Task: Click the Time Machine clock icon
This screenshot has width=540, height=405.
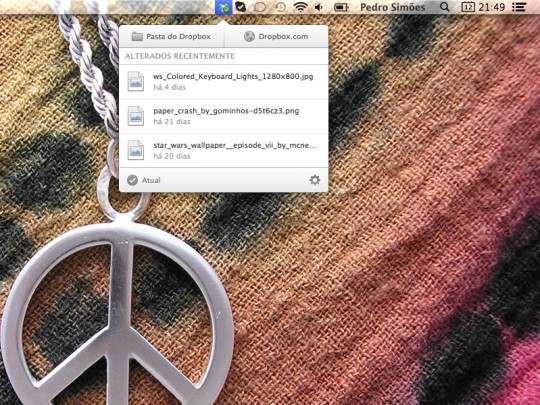Action: (281, 7)
